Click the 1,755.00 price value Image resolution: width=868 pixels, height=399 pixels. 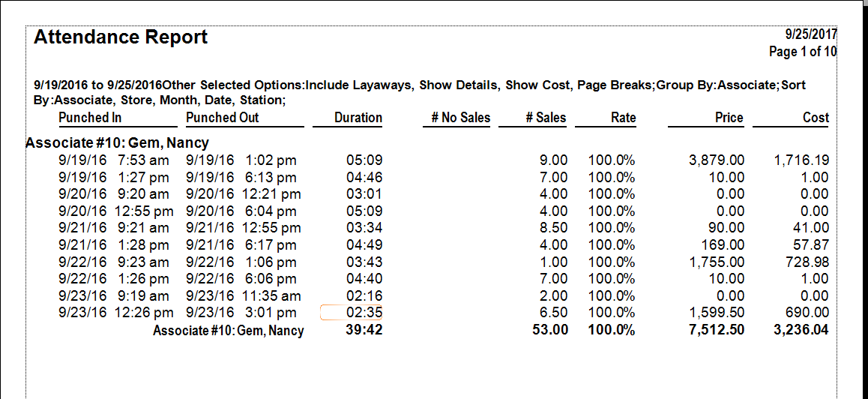(x=717, y=262)
